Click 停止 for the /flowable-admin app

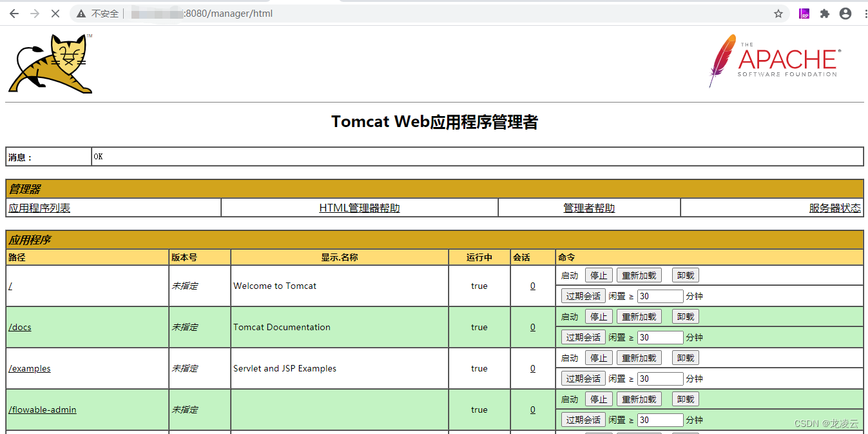click(599, 399)
